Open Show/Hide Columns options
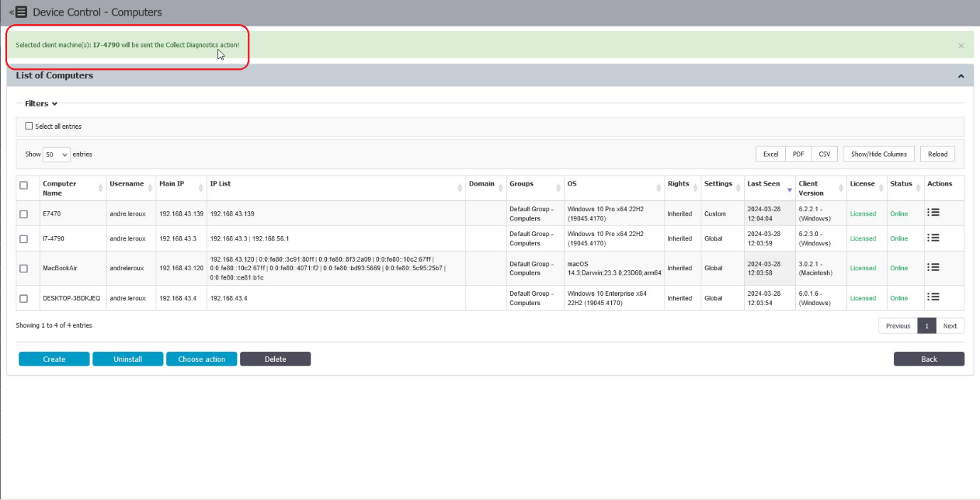Screen dimensions: 980x500 [879, 154]
